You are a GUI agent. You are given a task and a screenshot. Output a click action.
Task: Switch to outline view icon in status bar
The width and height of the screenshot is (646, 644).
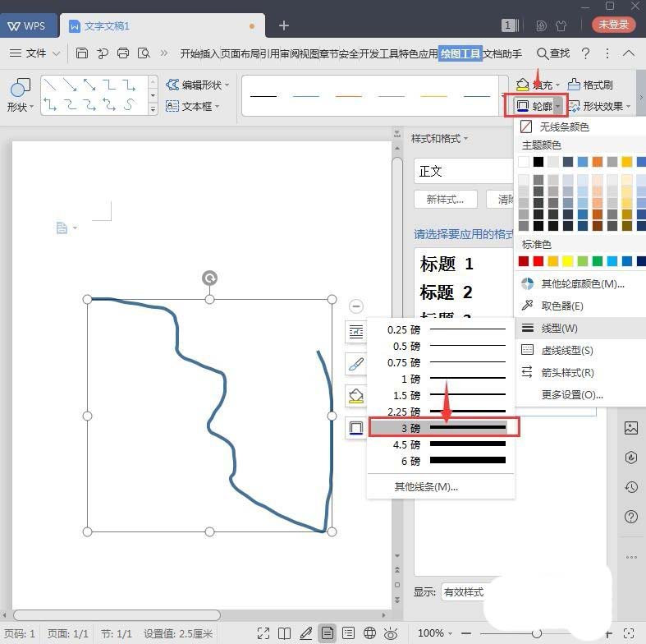pos(348,632)
